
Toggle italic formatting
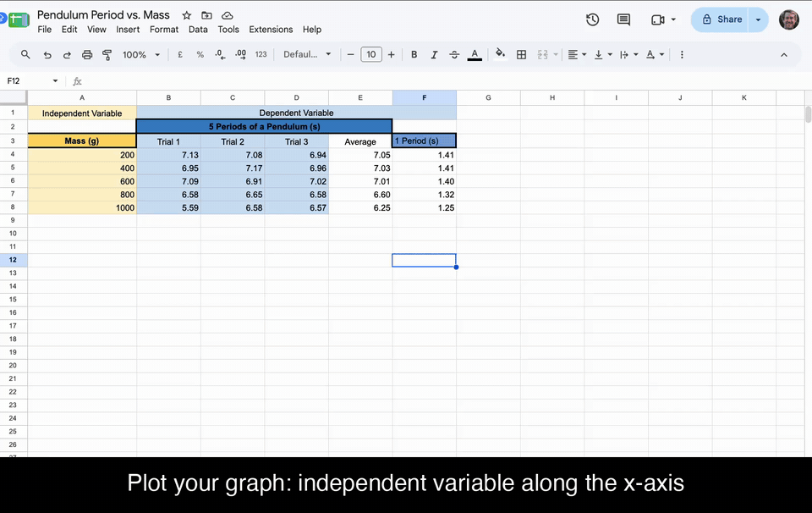[x=434, y=54]
